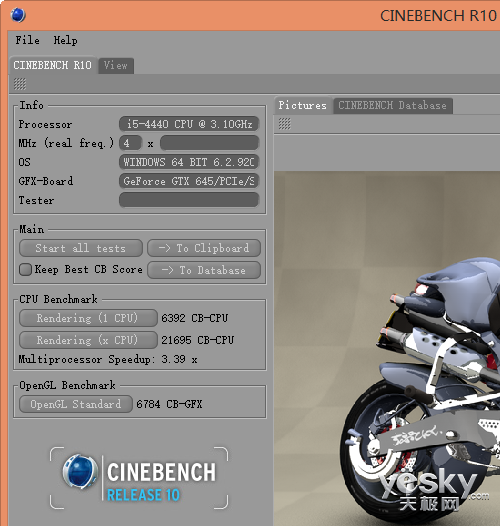Click the grip handle below CINEBENCH R10 tab

20,84
